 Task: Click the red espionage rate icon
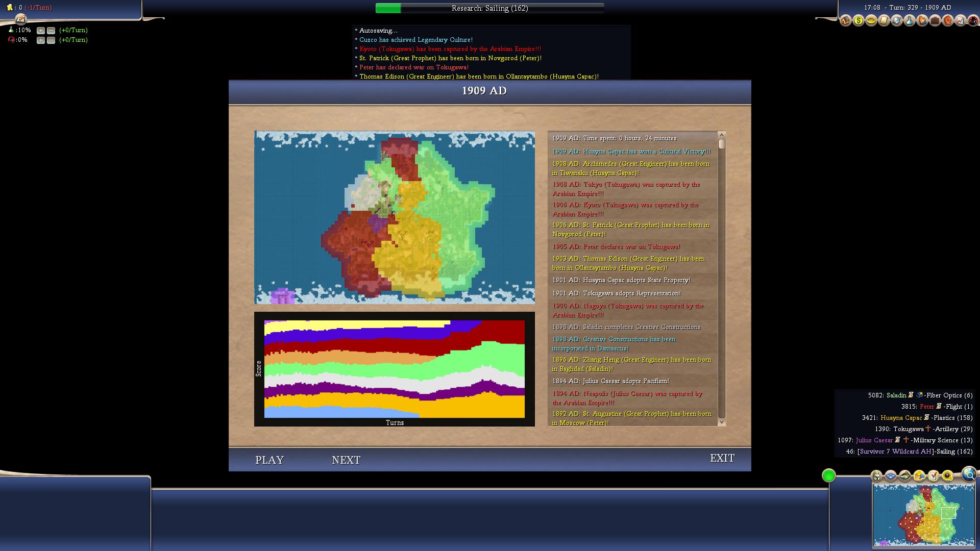click(11, 40)
